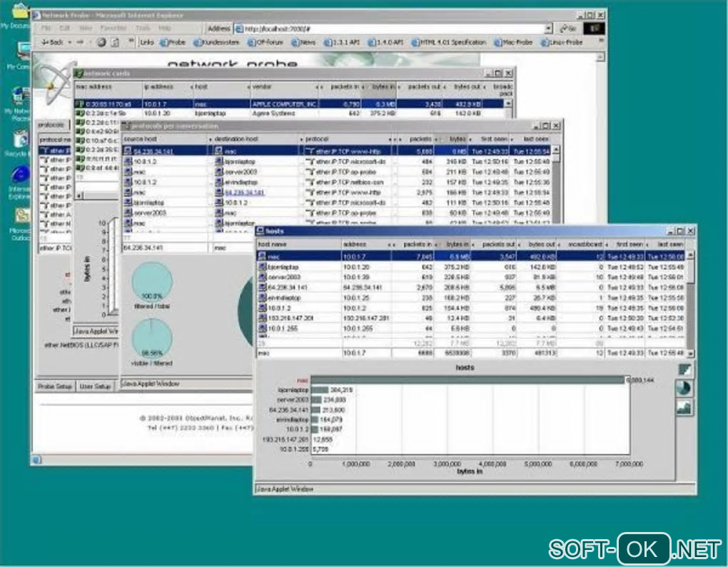Click host icon of eirindlaptop row in hosts
The width and height of the screenshot is (728, 567).
pyautogui.click(x=263, y=297)
